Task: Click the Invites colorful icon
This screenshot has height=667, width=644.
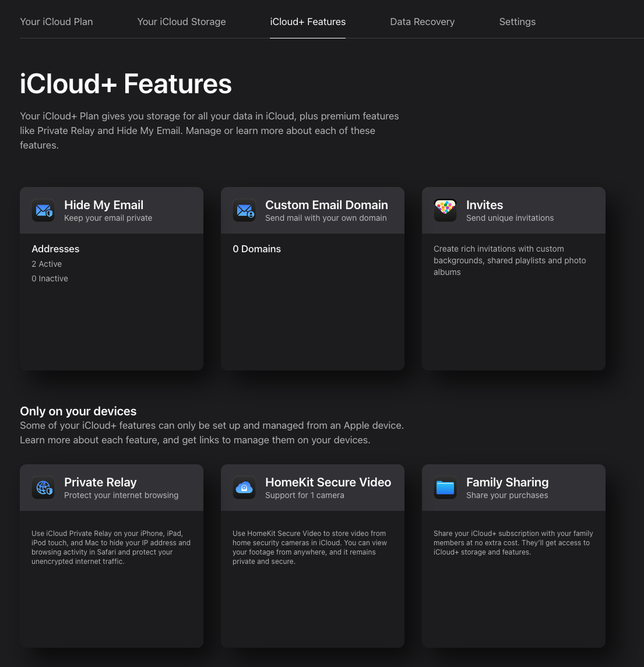Action: coord(445,210)
